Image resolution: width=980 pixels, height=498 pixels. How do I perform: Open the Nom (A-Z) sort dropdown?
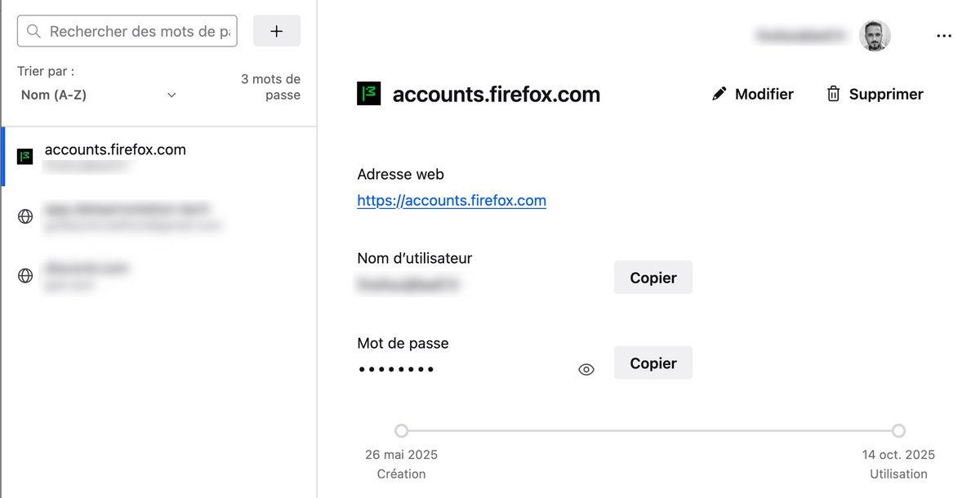[x=98, y=95]
